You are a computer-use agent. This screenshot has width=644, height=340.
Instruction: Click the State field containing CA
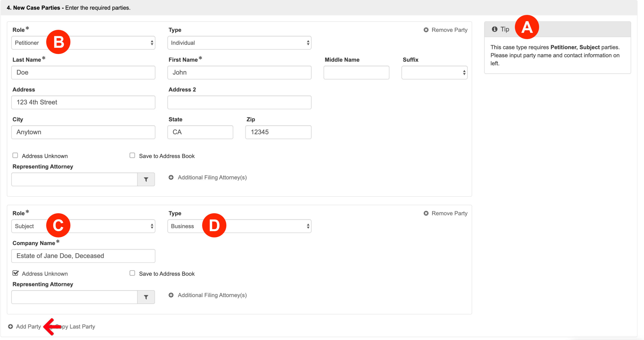[200, 132]
